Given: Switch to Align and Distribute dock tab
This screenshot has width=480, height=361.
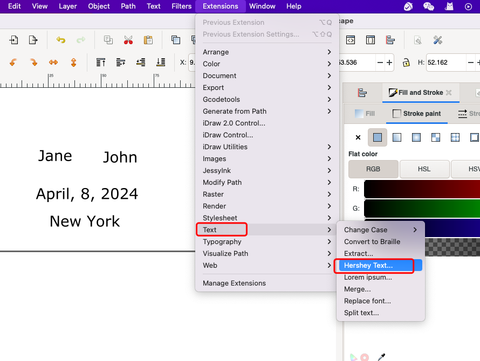Looking at the screenshot, I should pyautogui.click(x=362, y=92).
